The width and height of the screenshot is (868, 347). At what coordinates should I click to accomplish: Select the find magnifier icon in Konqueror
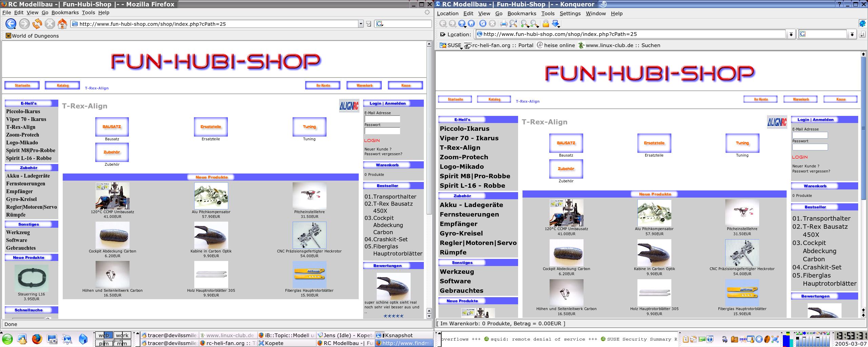coord(514,23)
